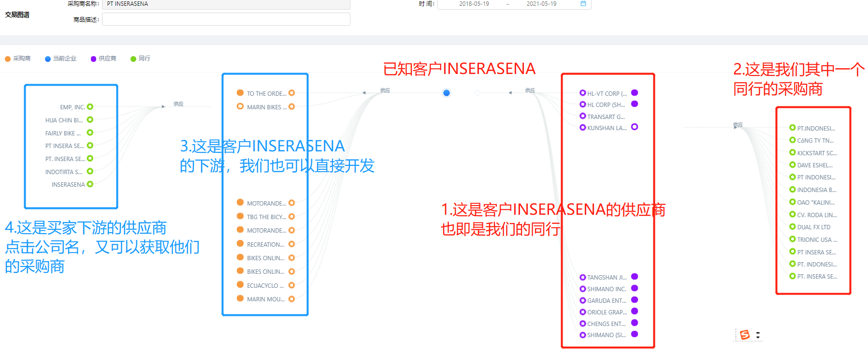Expand orange ring right of ECUACYCLO

pyautogui.click(x=291, y=285)
